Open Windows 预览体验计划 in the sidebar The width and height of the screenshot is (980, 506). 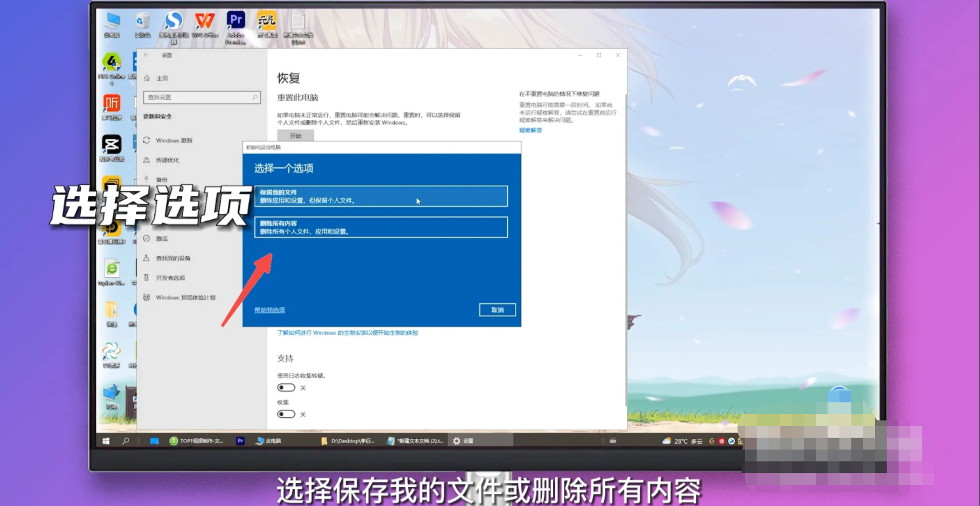pos(185,297)
